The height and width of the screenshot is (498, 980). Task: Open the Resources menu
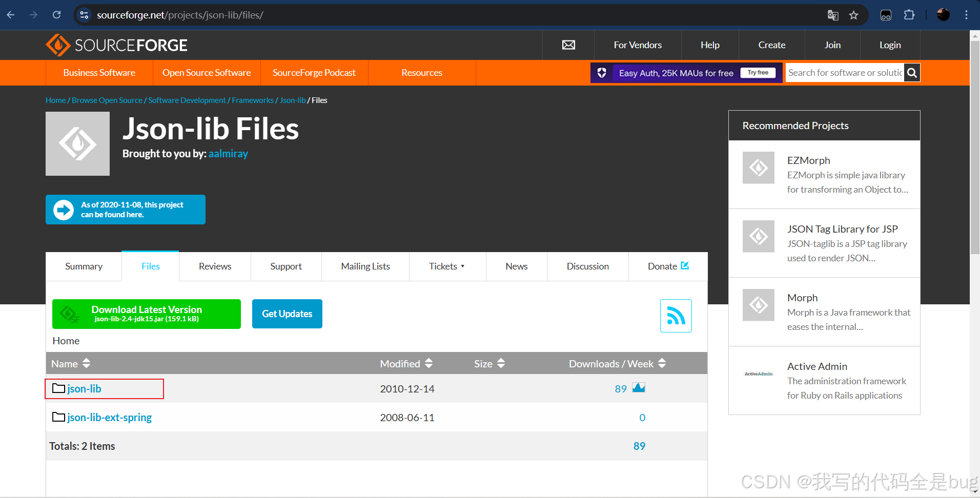click(422, 73)
